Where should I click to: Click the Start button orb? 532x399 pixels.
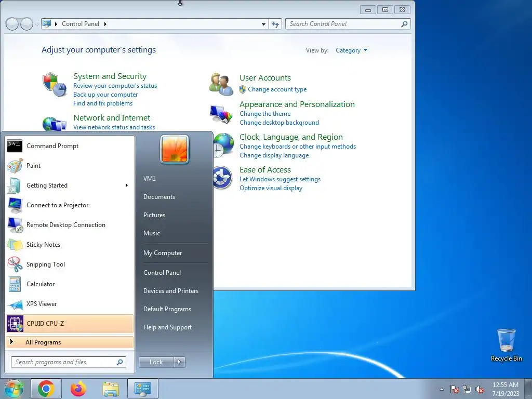[x=14, y=389]
